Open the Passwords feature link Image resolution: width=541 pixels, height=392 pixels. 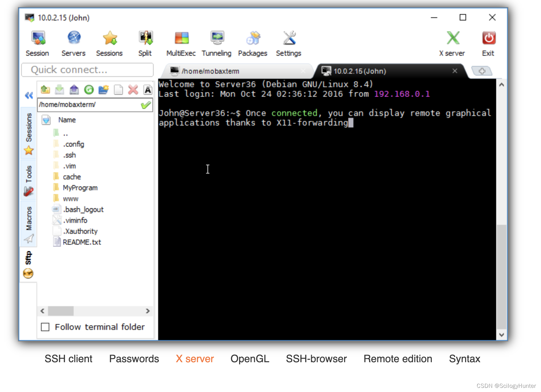point(134,359)
